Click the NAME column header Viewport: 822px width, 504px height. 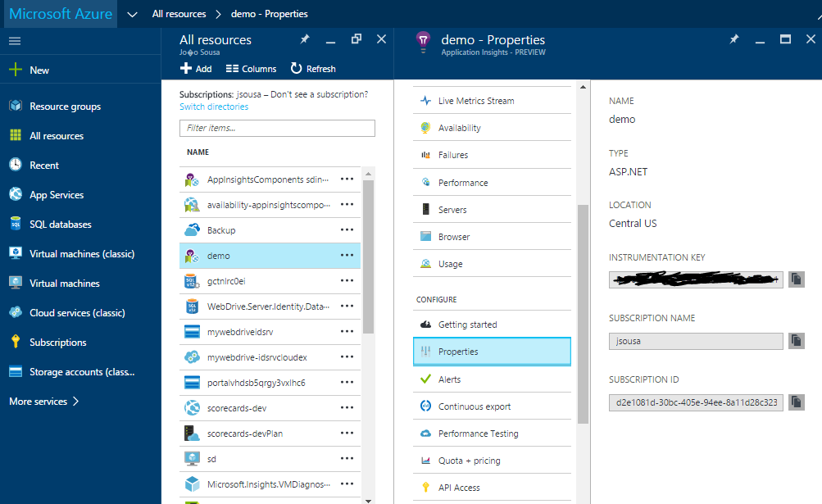[198, 152]
